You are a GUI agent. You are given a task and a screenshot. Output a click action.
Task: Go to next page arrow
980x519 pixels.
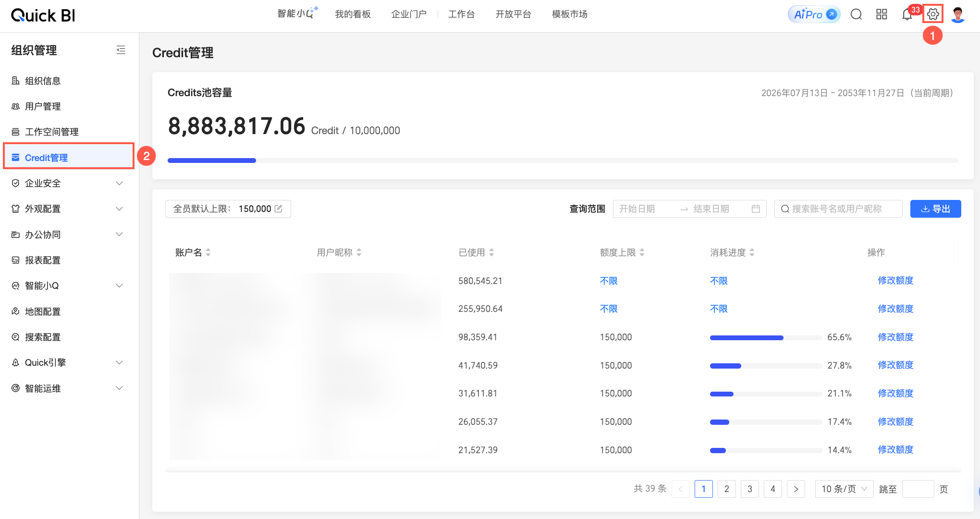(x=796, y=489)
